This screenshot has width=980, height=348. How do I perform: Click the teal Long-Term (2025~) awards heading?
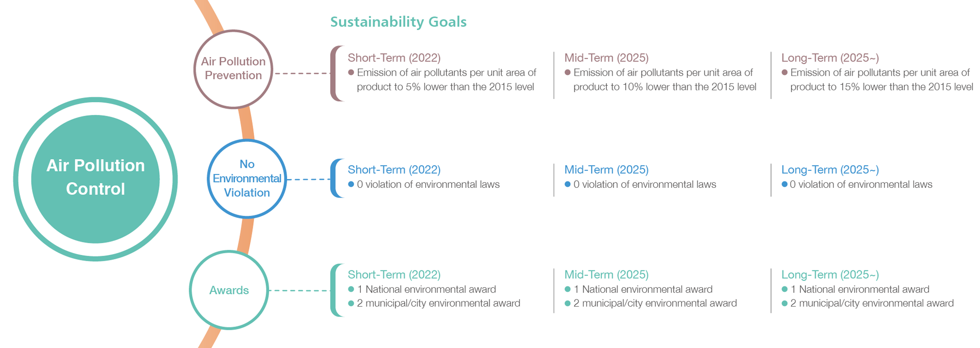coord(830,275)
